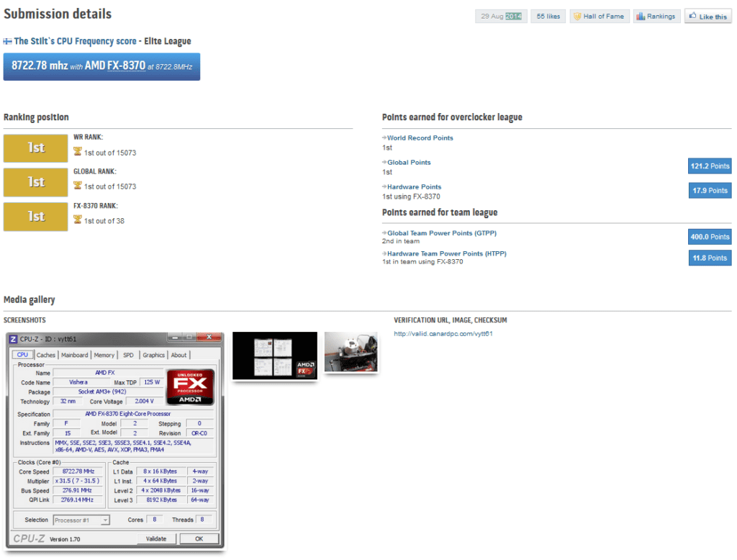
Task: Open the Hardware Points link
Action: point(414,186)
